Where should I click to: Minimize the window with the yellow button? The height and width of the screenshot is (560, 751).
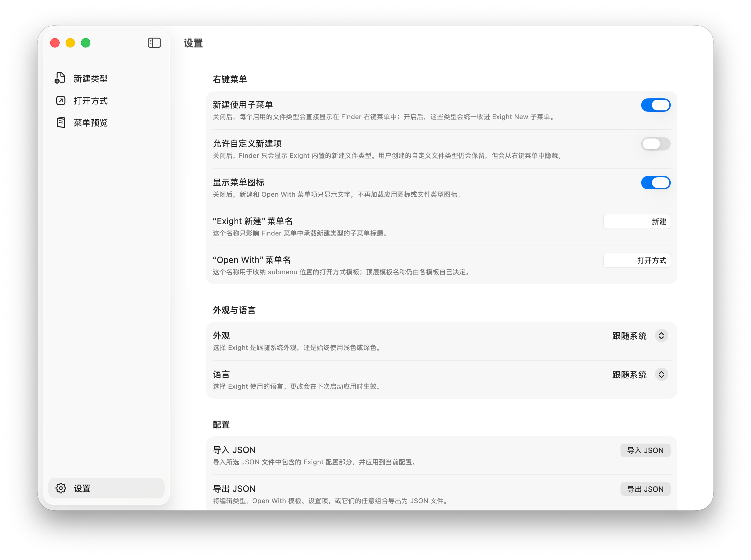[x=70, y=43]
